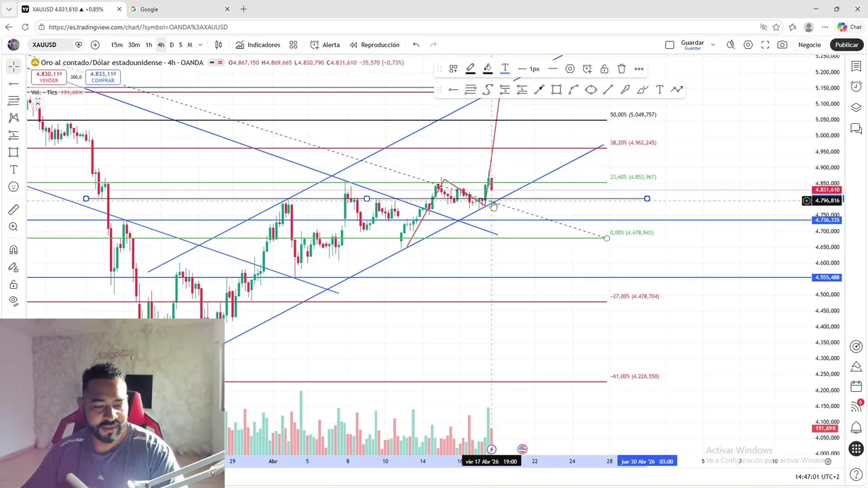Toggle lock on the selected drawing
This screenshot has height=488, width=868.
click(604, 68)
